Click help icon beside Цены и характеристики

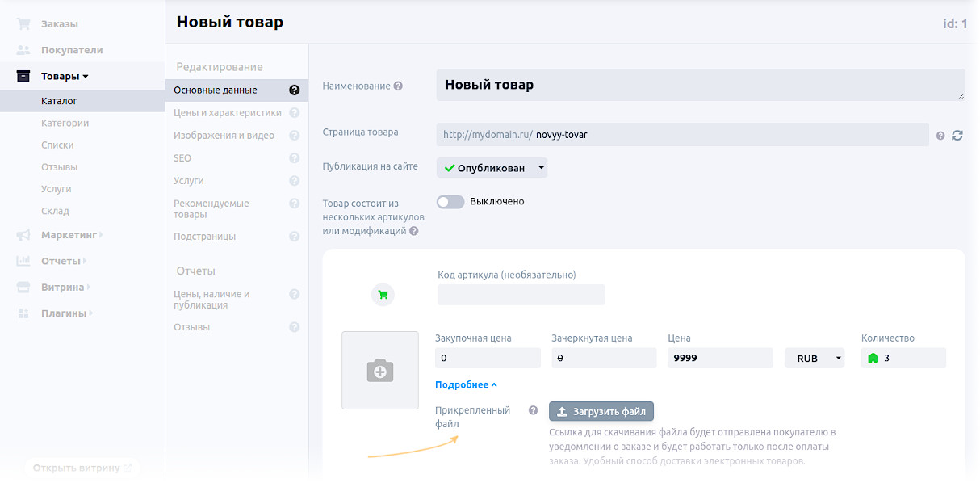click(x=295, y=113)
